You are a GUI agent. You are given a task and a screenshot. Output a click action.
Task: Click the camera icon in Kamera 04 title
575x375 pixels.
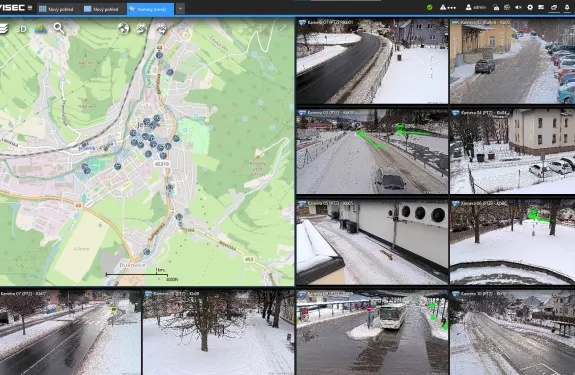point(456,113)
